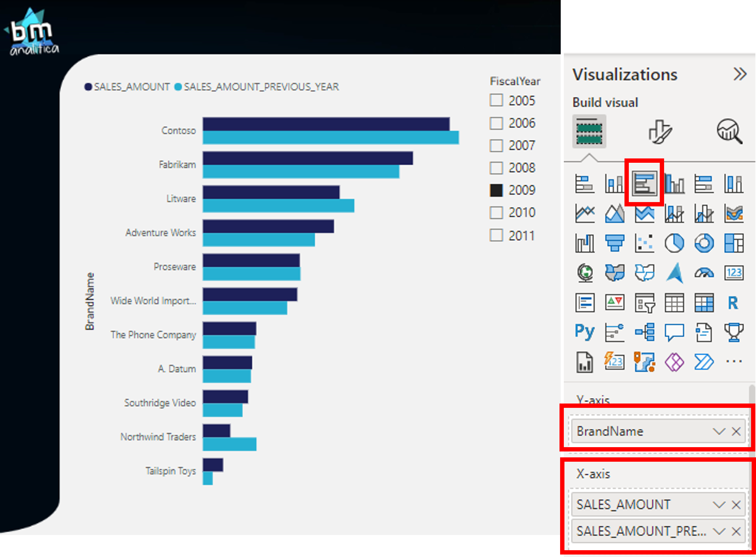Screen dimensions: 756x557
Task: Check the 2011 FiscalYear box
Action: pos(496,235)
